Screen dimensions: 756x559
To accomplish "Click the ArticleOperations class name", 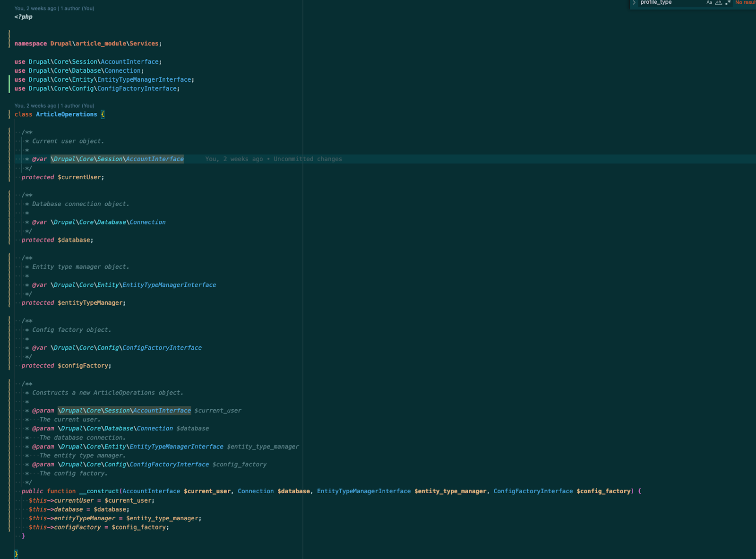I will pyautogui.click(x=66, y=114).
